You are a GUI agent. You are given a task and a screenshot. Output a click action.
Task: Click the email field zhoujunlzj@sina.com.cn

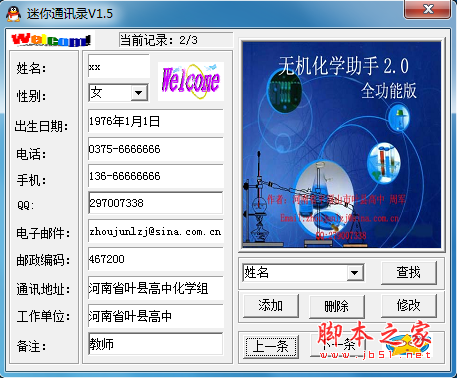pyautogui.click(x=155, y=231)
